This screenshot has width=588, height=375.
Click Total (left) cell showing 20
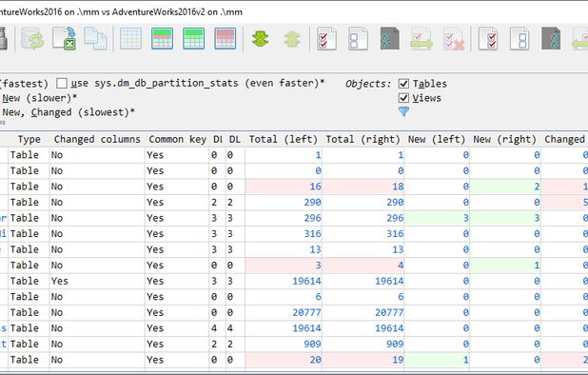tap(284, 360)
